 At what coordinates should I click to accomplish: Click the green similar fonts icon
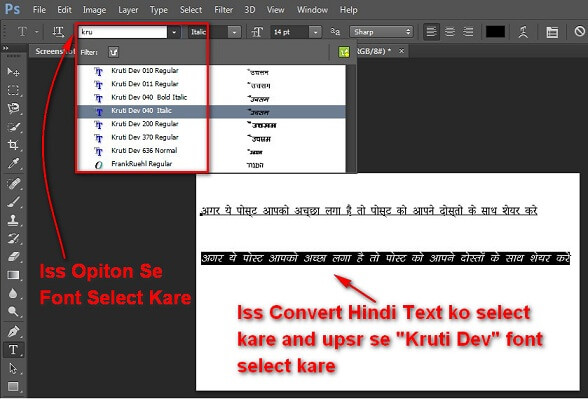pos(344,52)
